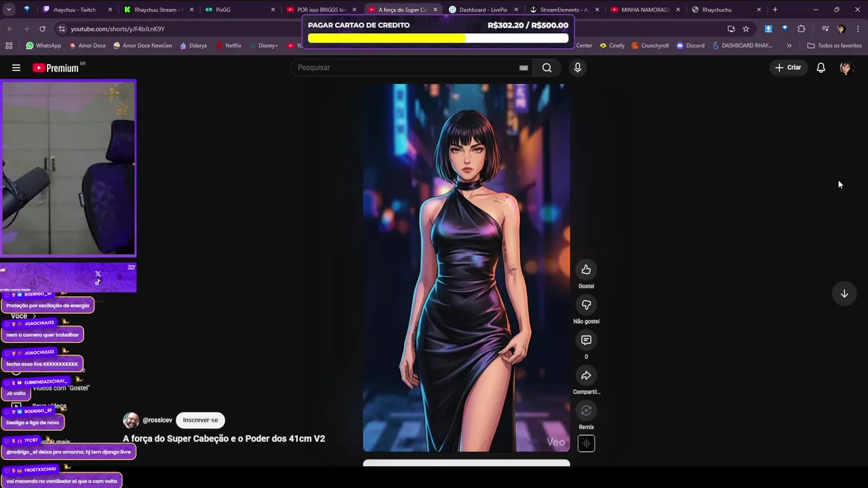Go to the next short down arrow
868x488 pixels.
coord(844,293)
